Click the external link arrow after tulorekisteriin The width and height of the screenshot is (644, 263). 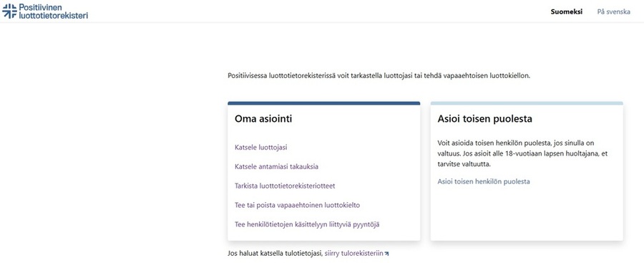point(386,254)
